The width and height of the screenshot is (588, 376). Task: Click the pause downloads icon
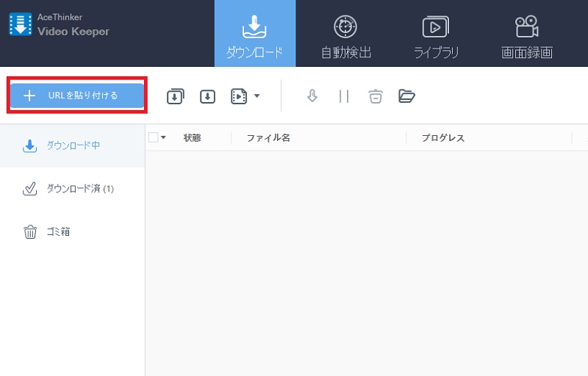pyautogui.click(x=344, y=96)
